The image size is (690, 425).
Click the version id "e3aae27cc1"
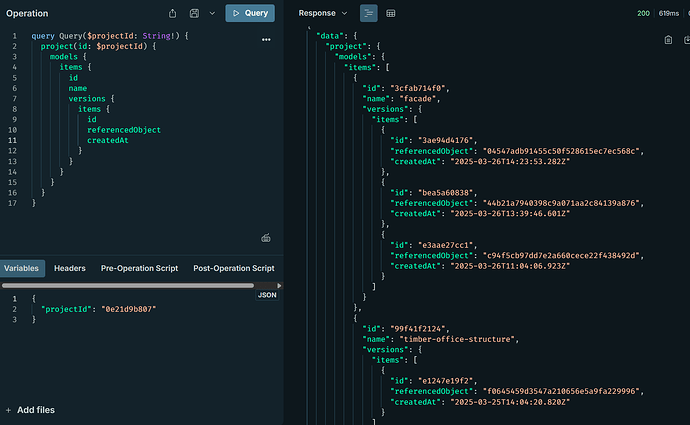point(446,245)
